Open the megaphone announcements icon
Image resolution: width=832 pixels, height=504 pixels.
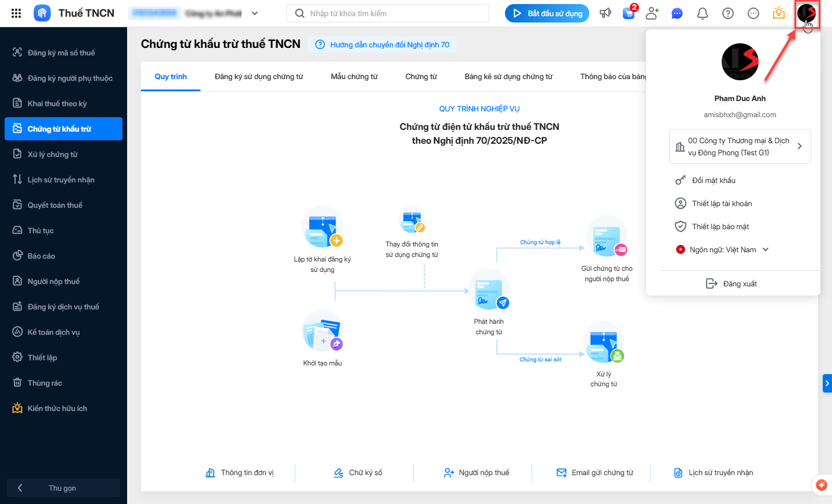point(605,13)
